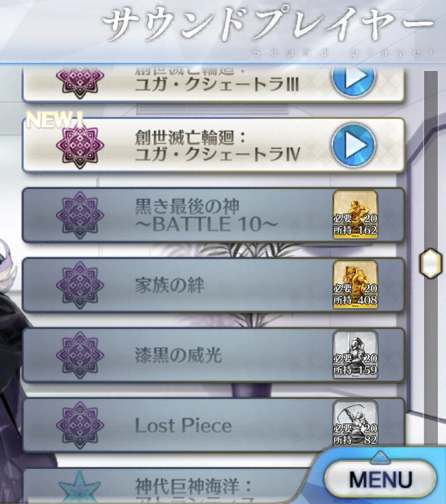Click lotus emblem beside ユガ・クシェートラIV
446x504 pixels.
(80, 145)
